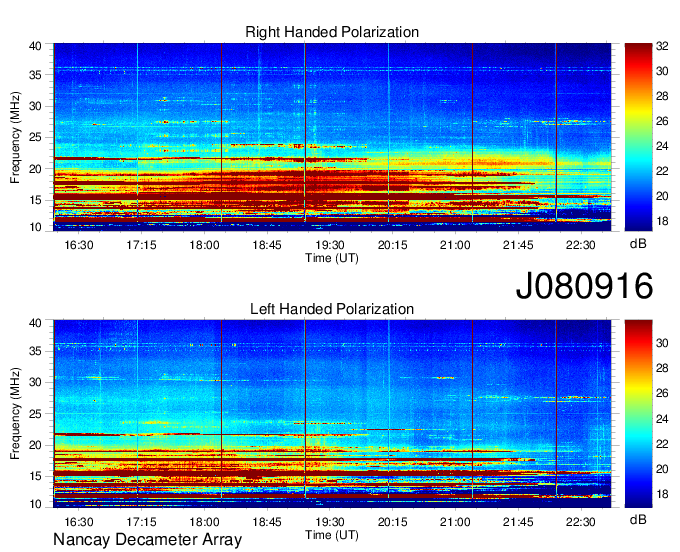Screen dimensions: 680x552
Task: Click the Left Handed Polarization spectrogram image
Action: pos(332,414)
